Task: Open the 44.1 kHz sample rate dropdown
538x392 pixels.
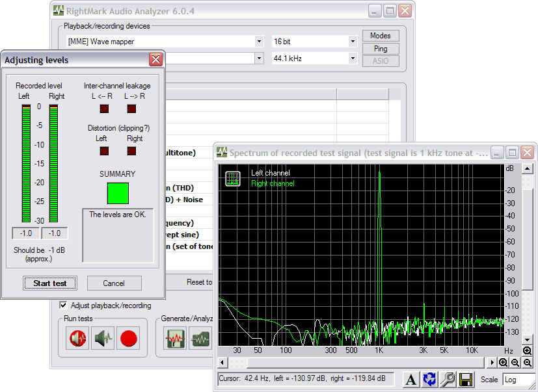Action: (352, 57)
